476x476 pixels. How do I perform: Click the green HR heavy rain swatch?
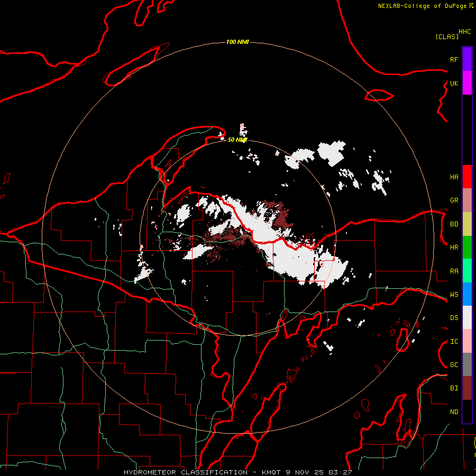coord(467,248)
